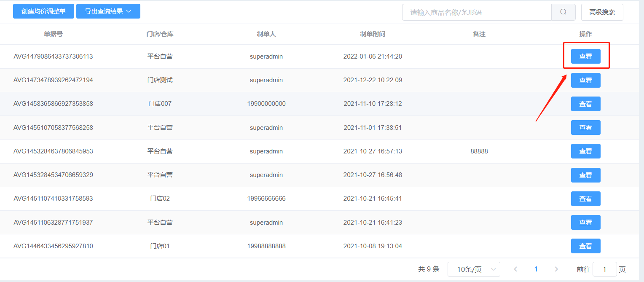This screenshot has width=644, height=282.
Task: Click the 门店/仓库 column header
Action: pos(160,34)
